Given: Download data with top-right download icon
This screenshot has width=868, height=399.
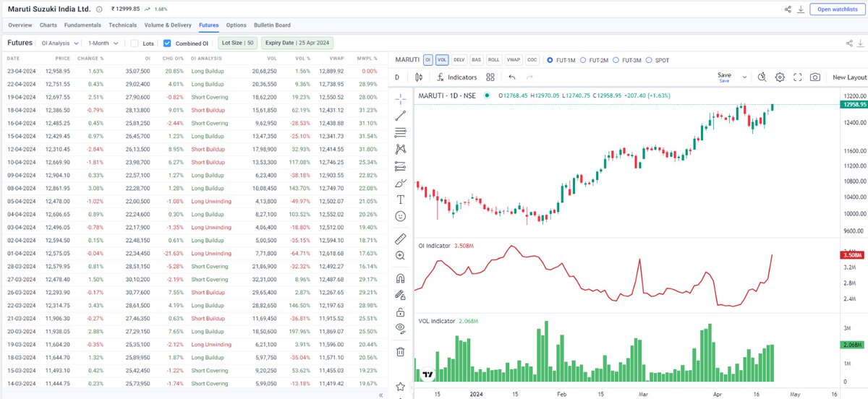Looking at the screenshot, I should (x=800, y=9).
